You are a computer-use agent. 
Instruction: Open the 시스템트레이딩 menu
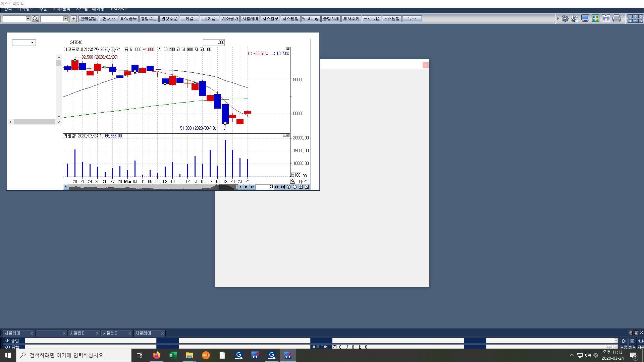click(90, 9)
